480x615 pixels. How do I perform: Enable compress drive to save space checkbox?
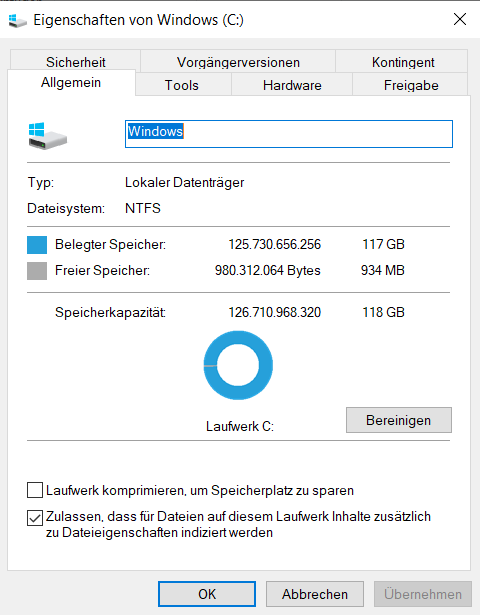click(x=35, y=490)
